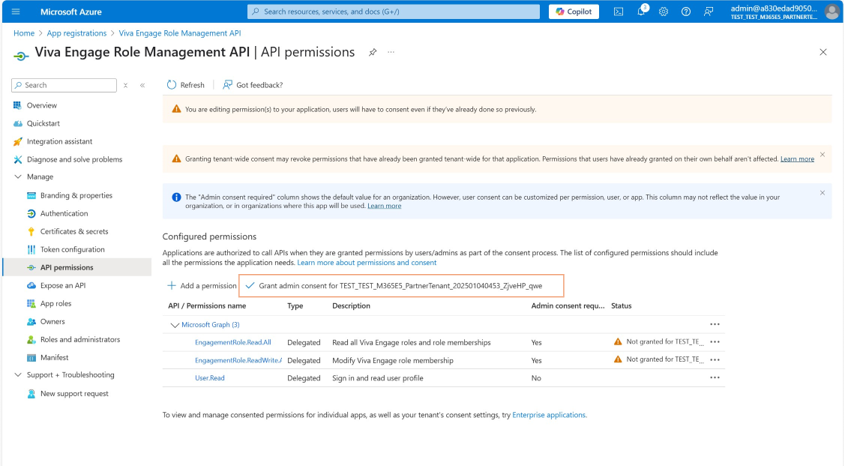This screenshot has width=844, height=466.
Task: Open Learn more in tenant-wide consent warning
Action: tap(797, 159)
